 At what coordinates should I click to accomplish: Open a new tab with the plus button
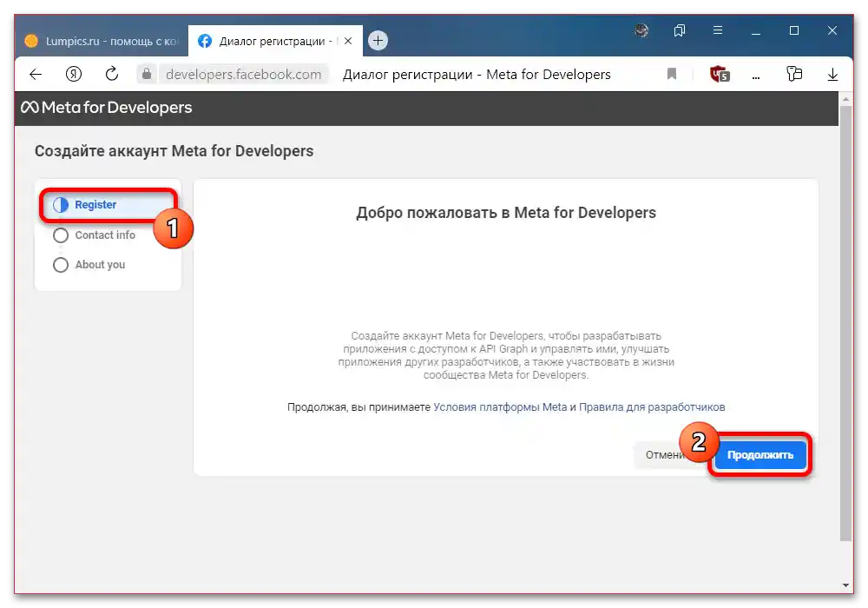[x=377, y=40]
